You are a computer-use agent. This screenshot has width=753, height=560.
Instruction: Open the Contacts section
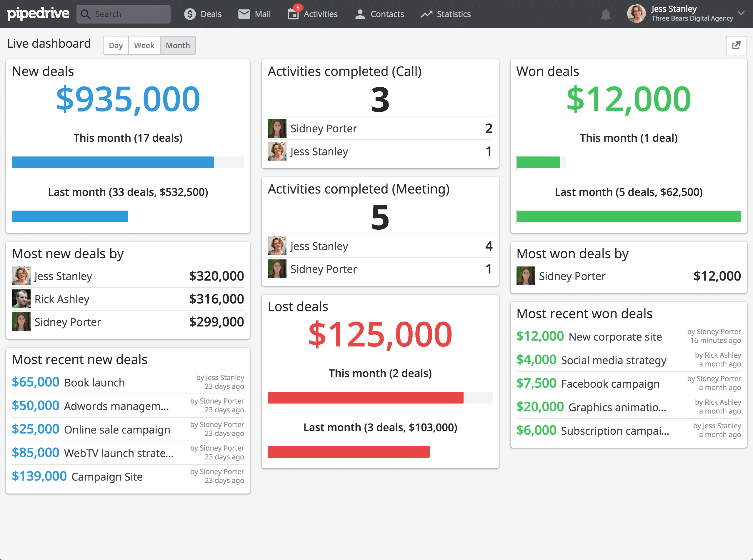(379, 14)
